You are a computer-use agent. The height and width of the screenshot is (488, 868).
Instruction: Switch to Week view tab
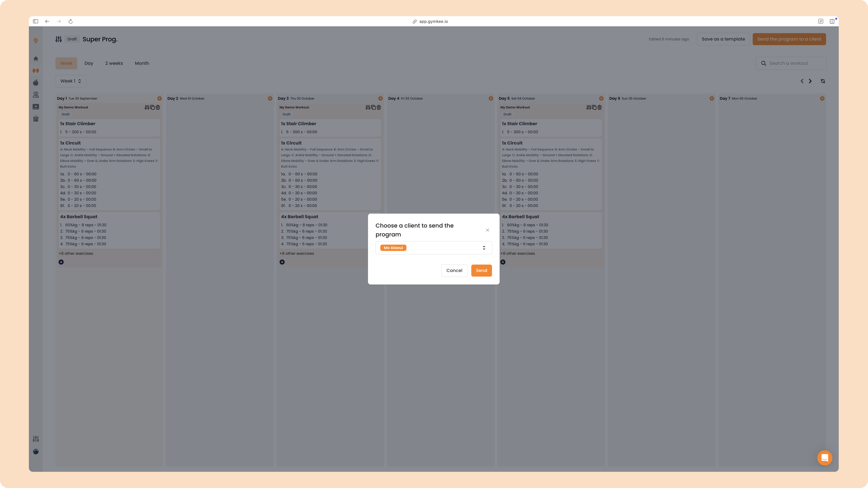point(66,63)
